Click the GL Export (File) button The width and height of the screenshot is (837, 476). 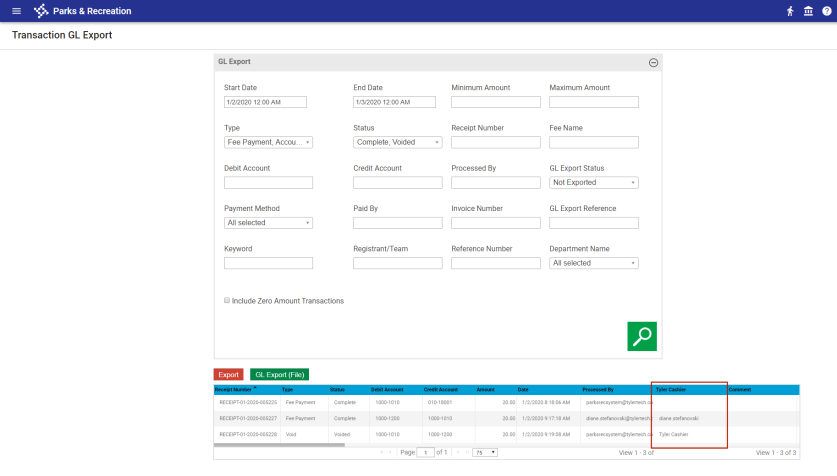click(x=279, y=374)
